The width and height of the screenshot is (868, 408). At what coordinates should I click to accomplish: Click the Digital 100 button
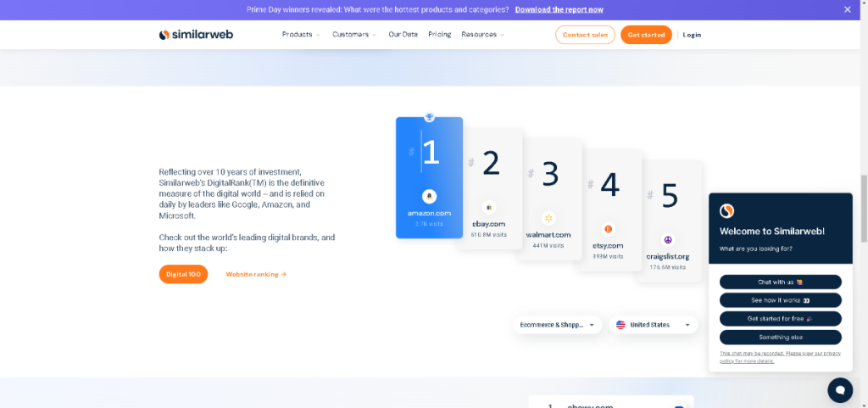[x=183, y=274]
